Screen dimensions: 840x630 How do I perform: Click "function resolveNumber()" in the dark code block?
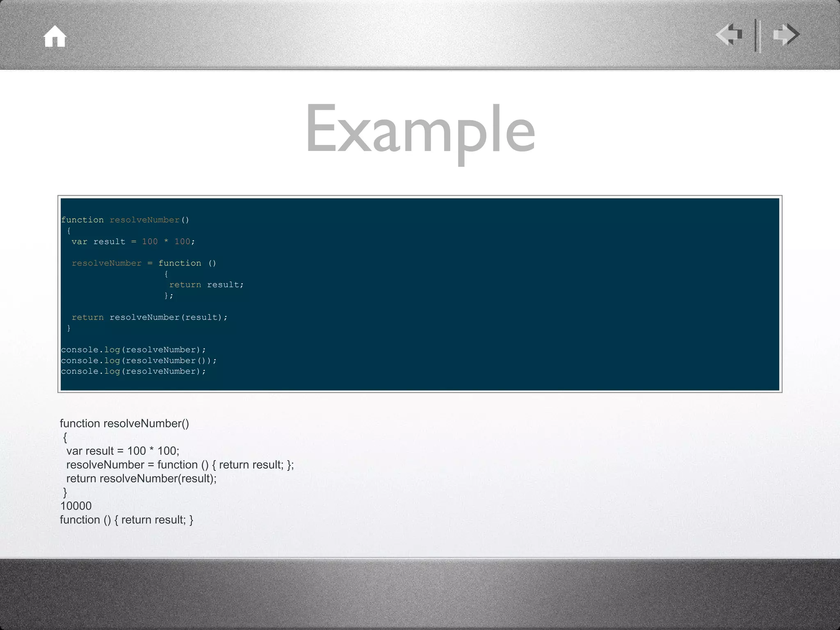pyautogui.click(x=125, y=220)
